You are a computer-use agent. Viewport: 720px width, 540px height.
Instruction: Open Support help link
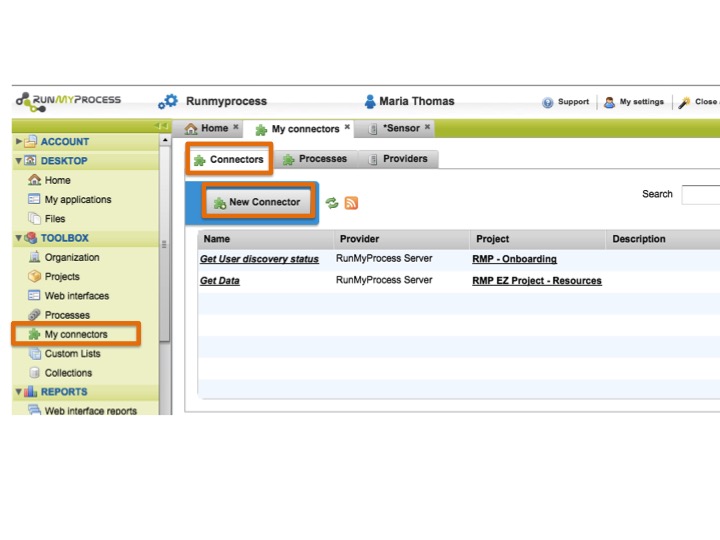565,102
